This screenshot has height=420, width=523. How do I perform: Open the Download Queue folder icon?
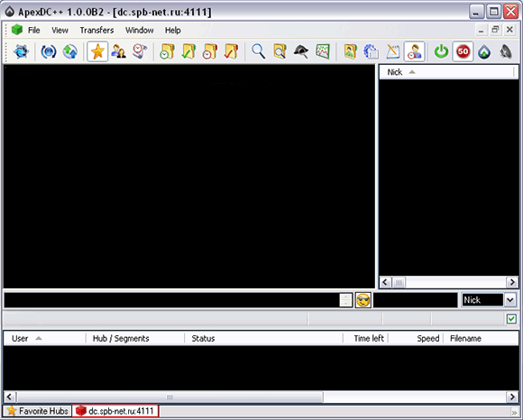click(x=168, y=51)
